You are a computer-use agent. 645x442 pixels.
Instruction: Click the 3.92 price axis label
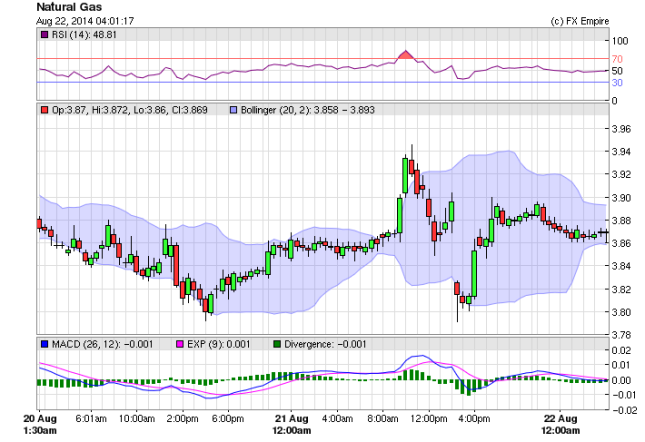pyautogui.click(x=621, y=175)
